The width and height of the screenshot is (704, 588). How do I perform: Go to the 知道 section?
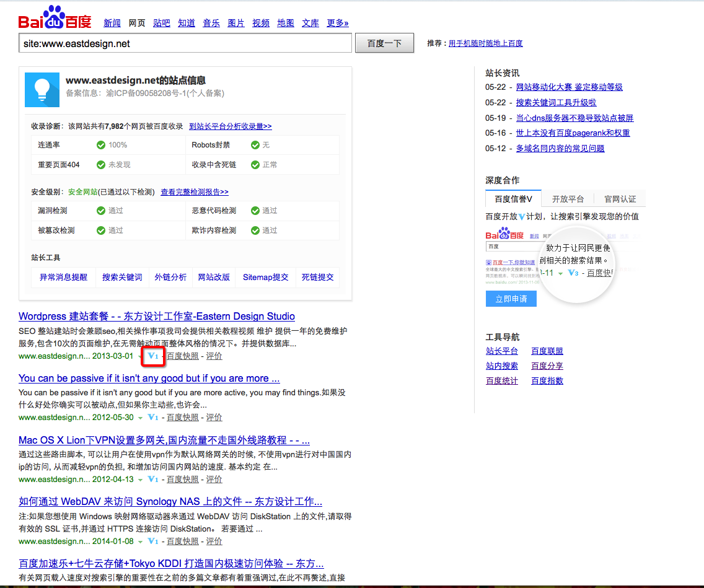187,23
